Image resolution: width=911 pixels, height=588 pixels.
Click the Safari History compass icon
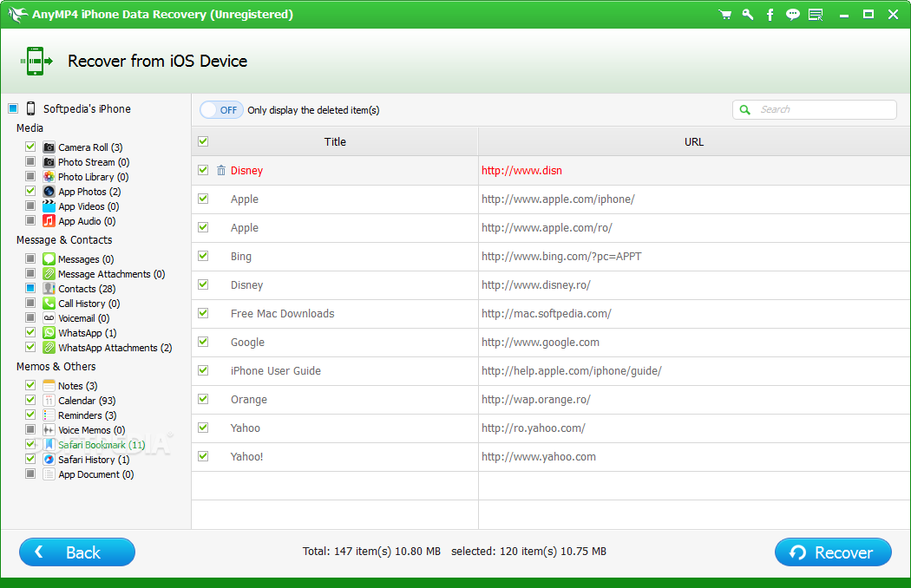[49, 459]
